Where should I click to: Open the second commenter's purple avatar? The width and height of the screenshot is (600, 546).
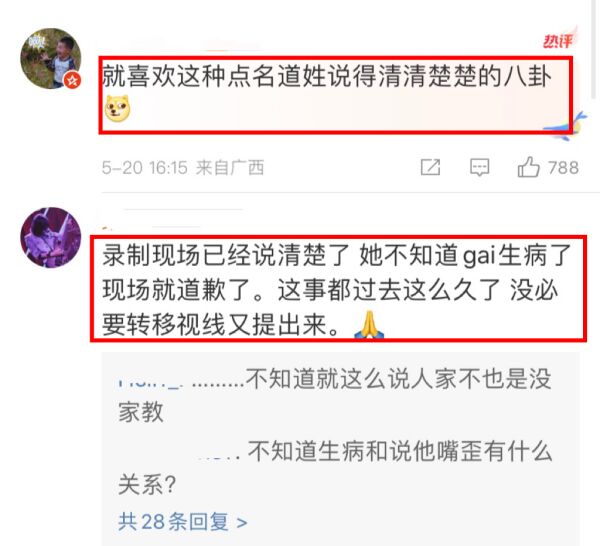[x=51, y=238]
